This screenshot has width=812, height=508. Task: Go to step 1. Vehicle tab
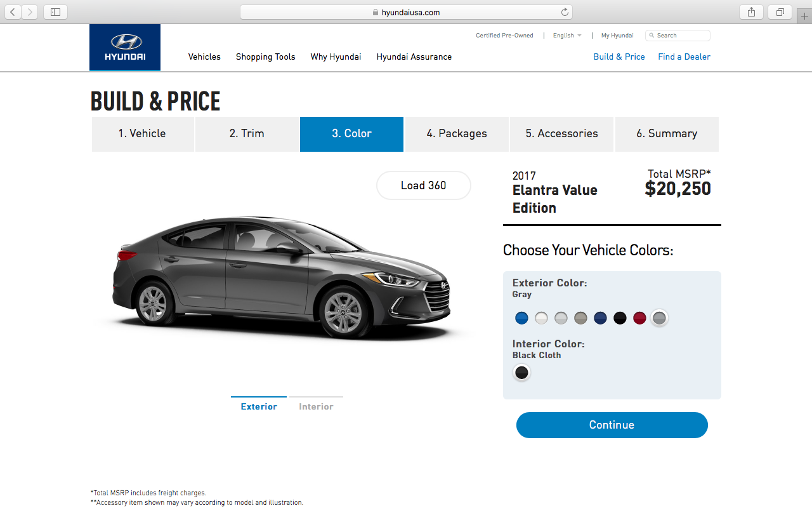point(143,134)
